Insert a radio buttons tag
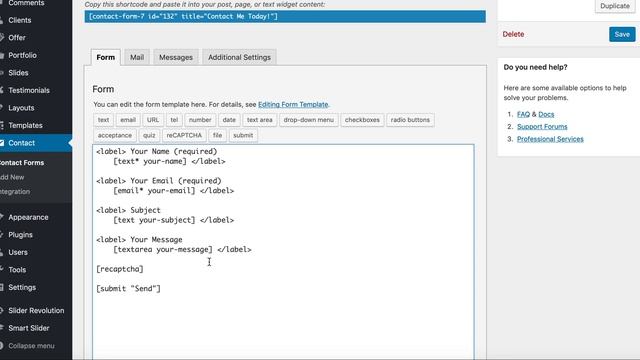Image resolution: width=640 pixels, height=360 pixels. pos(410,120)
